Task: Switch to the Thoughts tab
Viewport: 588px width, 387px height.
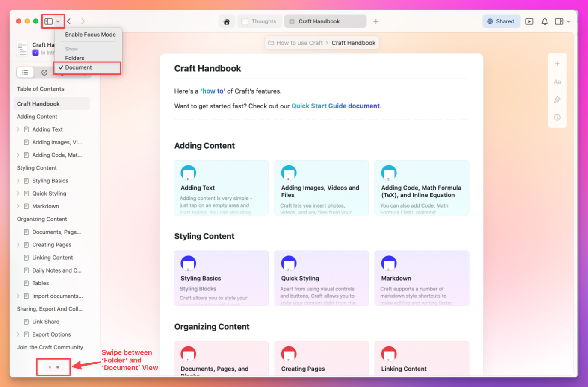Action: click(x=259, y=21)
